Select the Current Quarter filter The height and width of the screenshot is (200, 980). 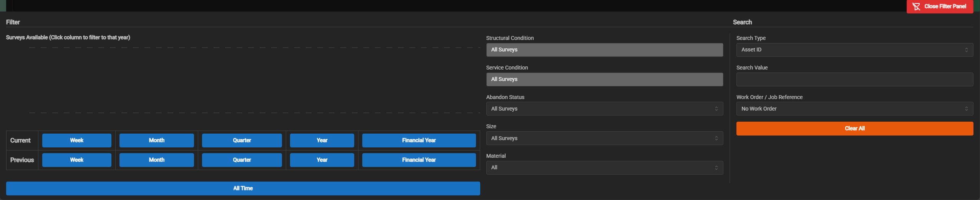[x=242, y=140]
